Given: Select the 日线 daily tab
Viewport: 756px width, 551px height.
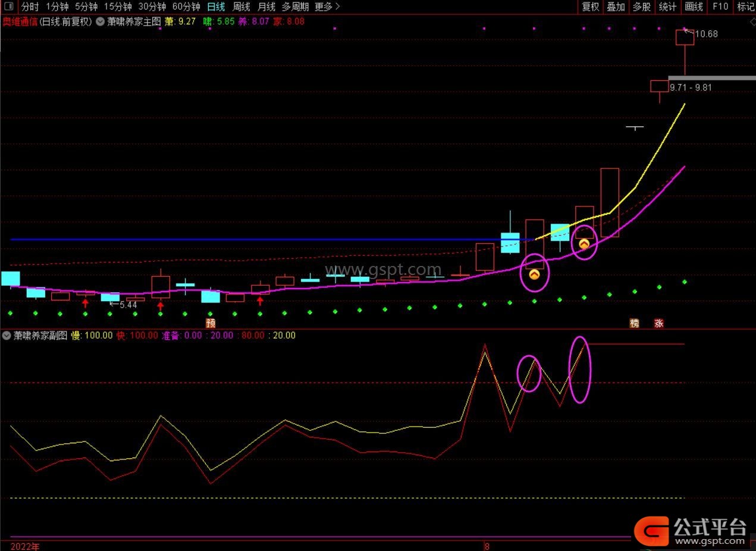Looking at the screenshot, I should 216,7.
